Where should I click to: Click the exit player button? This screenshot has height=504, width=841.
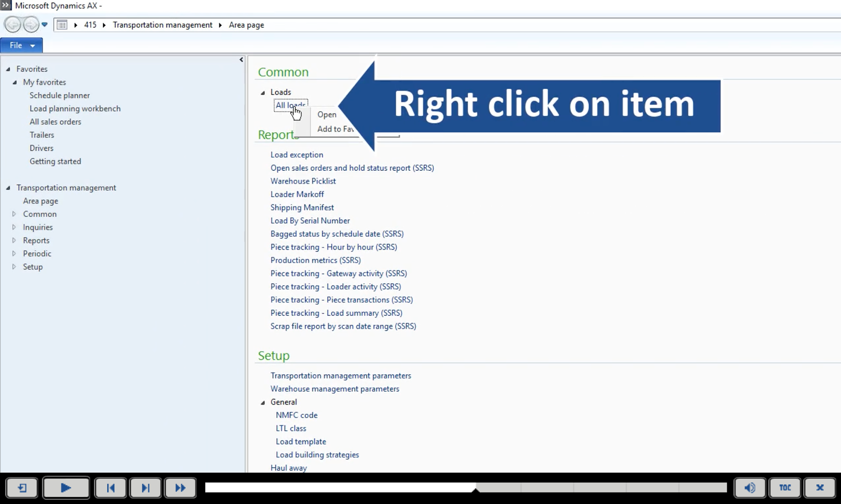(22, 487)
